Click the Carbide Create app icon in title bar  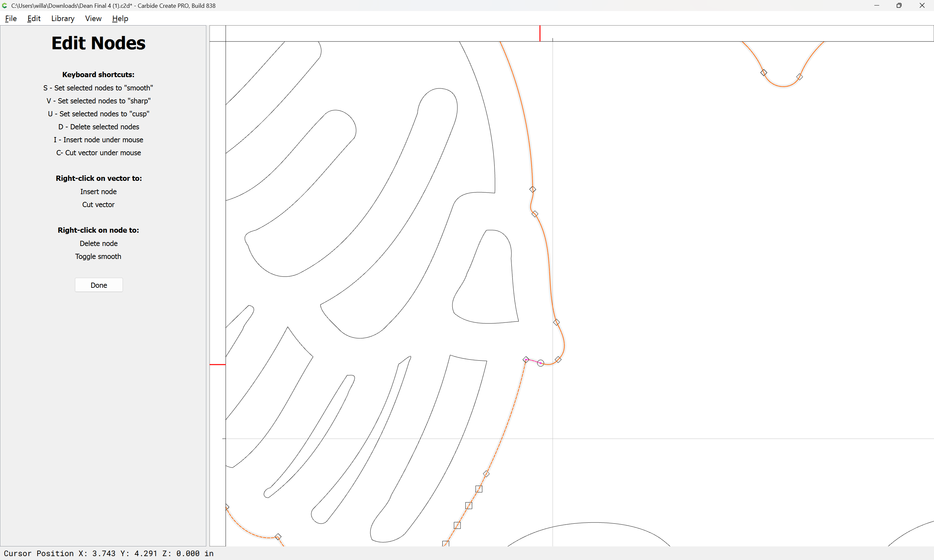click(x=5, y=6)
